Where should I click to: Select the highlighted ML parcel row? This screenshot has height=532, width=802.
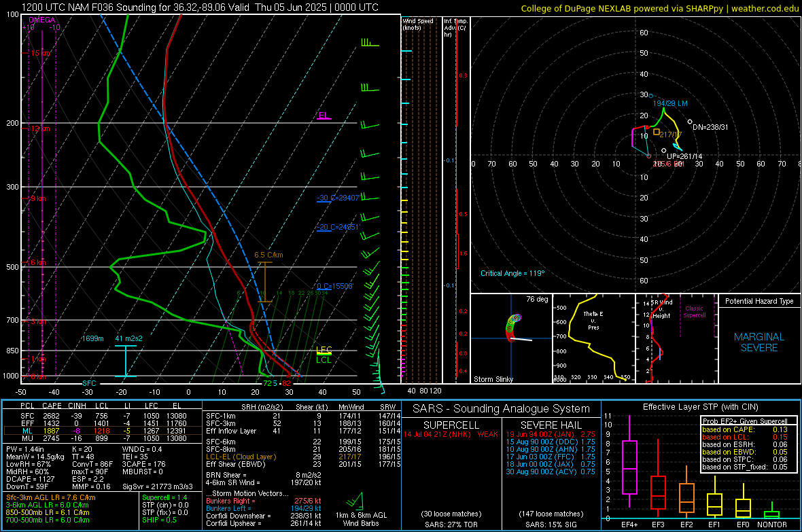[103, 431]
